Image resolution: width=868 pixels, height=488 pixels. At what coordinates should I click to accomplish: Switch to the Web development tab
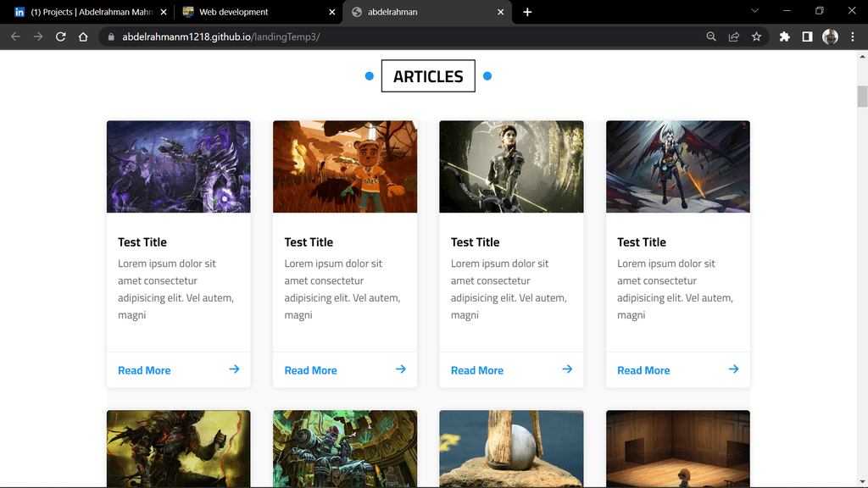[258, 12]
